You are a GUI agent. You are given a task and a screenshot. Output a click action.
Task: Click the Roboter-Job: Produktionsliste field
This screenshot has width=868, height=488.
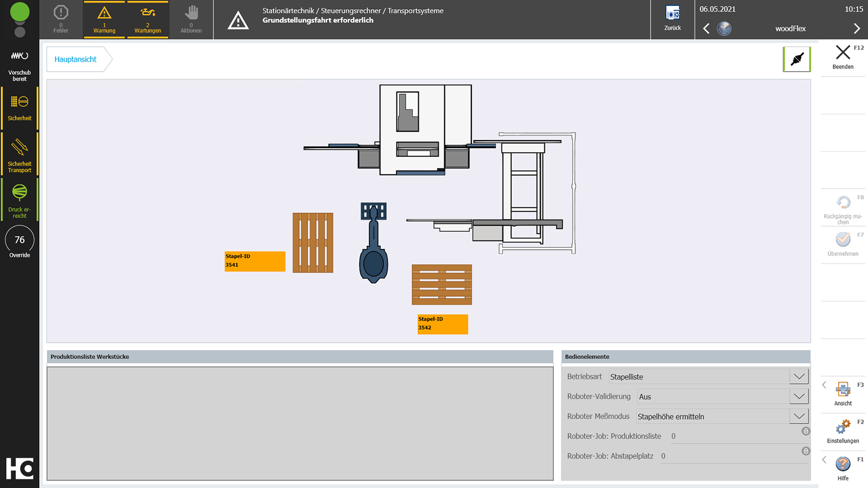[735, 436]
